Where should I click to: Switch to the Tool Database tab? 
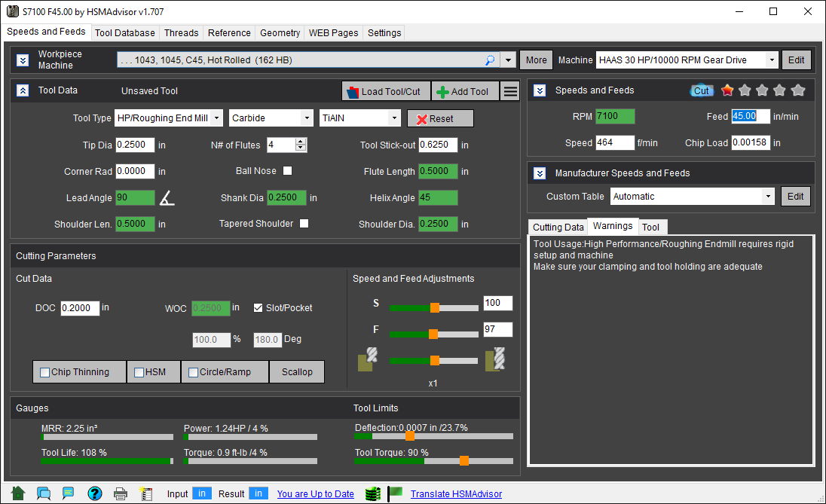[125, 33]
